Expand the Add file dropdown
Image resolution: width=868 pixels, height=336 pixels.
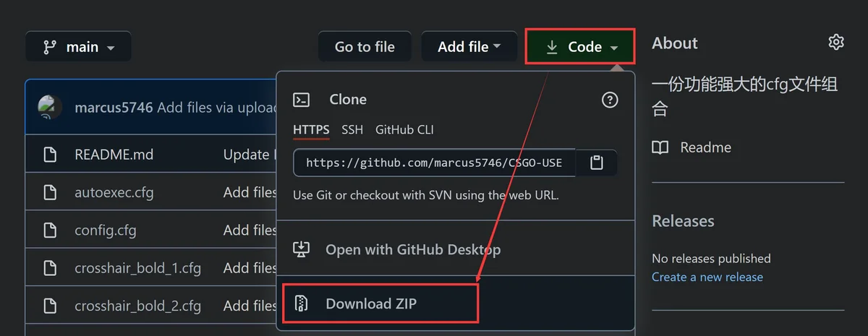(x=469, y=47)
